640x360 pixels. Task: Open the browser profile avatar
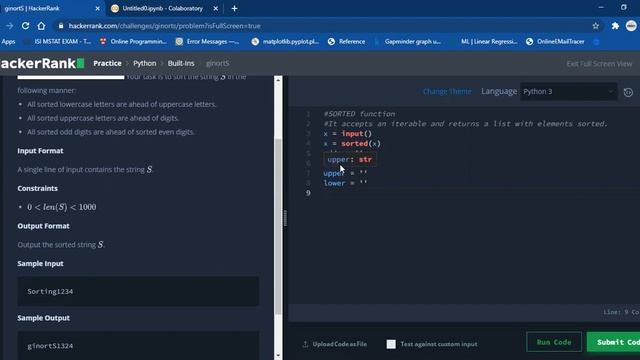point(631,26)
